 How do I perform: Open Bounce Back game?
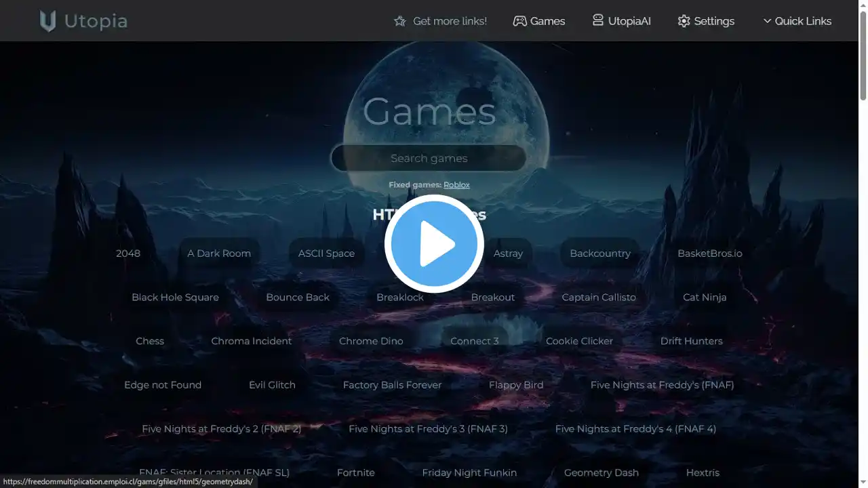298,298
